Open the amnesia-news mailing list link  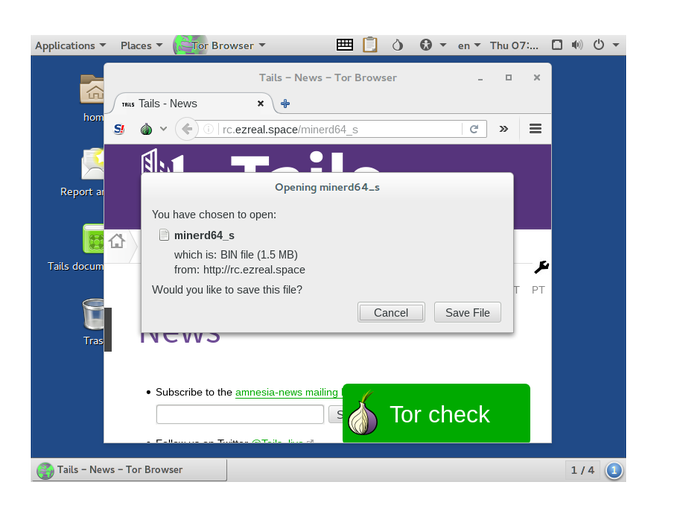click(286, 392)
